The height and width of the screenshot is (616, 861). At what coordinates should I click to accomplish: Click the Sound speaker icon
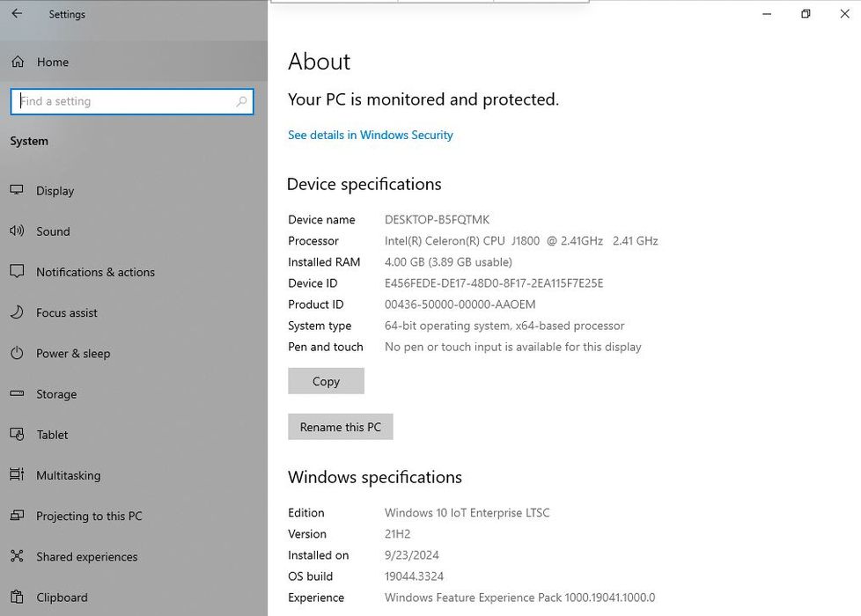tap(17, 231)
